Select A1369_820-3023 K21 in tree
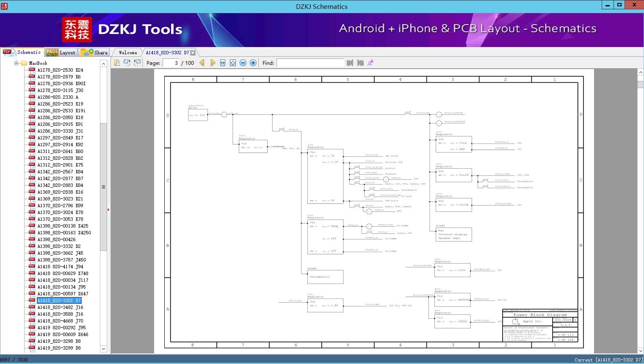This screenshot has height=364, width=644. pos(60,199)
